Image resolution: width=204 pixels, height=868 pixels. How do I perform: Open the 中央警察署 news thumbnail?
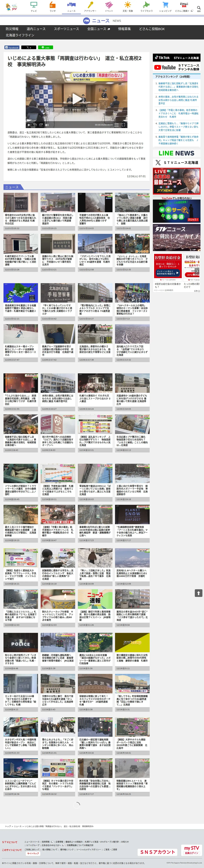95,683
